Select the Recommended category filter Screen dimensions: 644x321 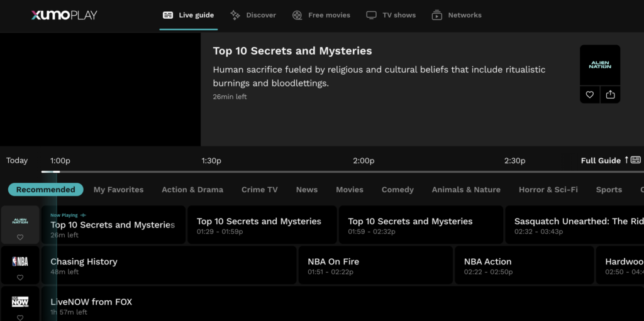[45, 190]
